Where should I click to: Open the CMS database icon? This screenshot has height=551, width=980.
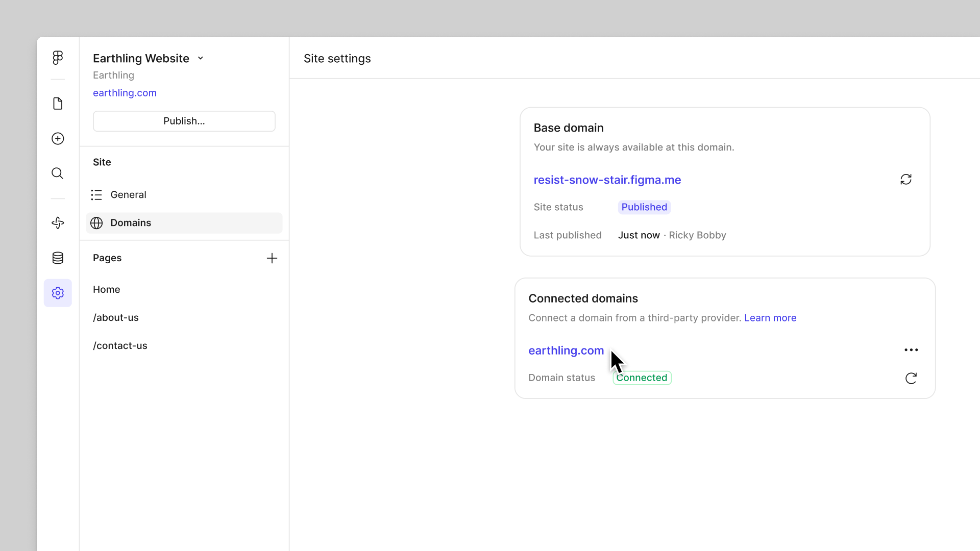coord(58,258)
